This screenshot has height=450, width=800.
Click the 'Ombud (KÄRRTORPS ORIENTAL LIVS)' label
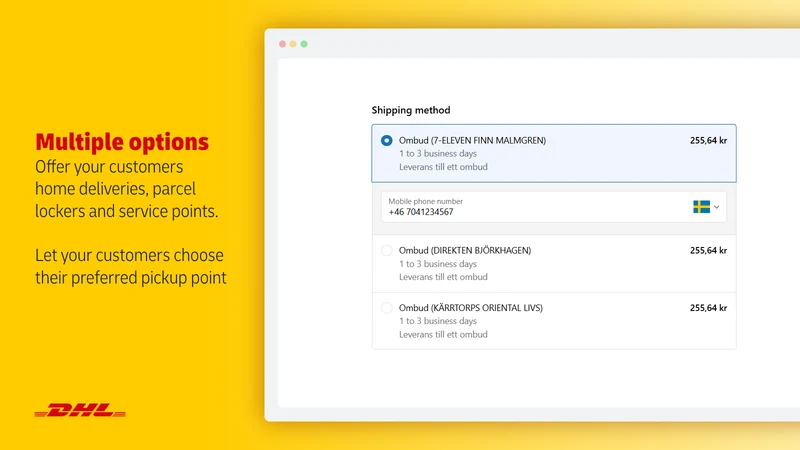pyautogui.click(x=471, y=308)
